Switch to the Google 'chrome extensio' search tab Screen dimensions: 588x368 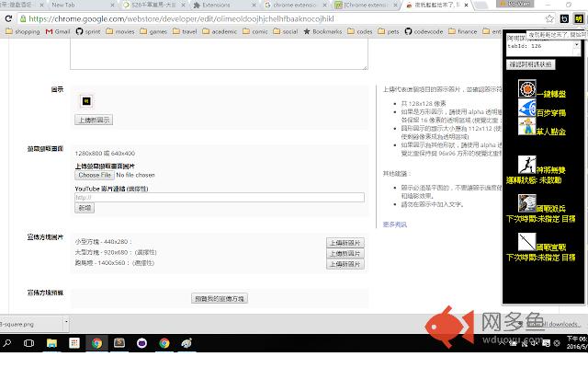(x=296, y=5)
